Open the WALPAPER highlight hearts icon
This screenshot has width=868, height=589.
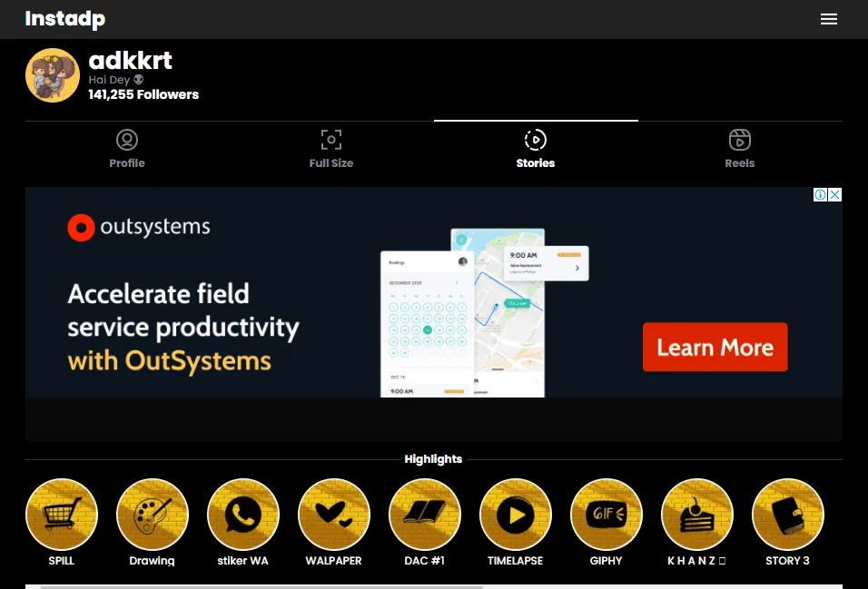(334, 515)
